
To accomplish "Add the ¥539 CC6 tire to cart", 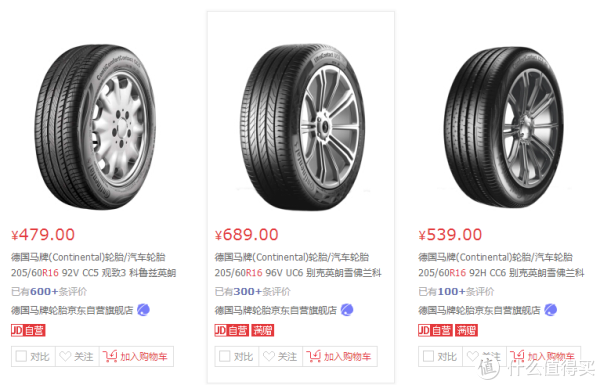I will pyautogui.click(x=543, y=356).
